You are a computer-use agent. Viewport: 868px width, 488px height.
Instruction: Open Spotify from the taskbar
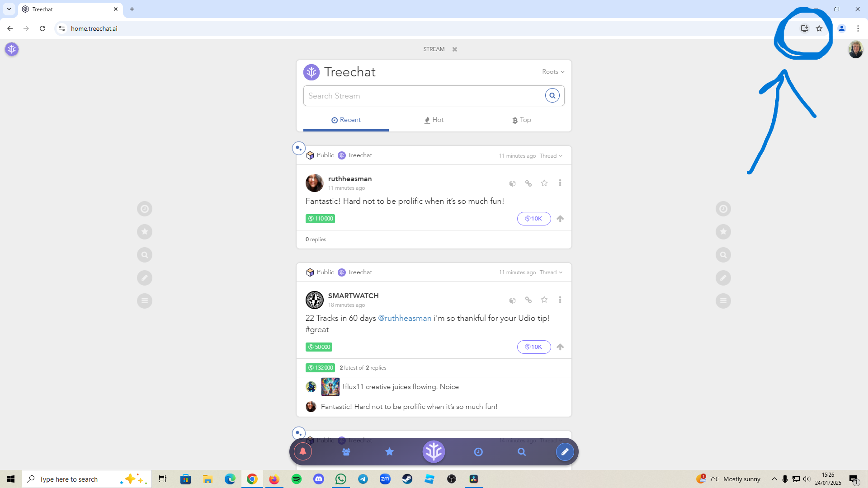pyautogui.click(x=297, y=479)
